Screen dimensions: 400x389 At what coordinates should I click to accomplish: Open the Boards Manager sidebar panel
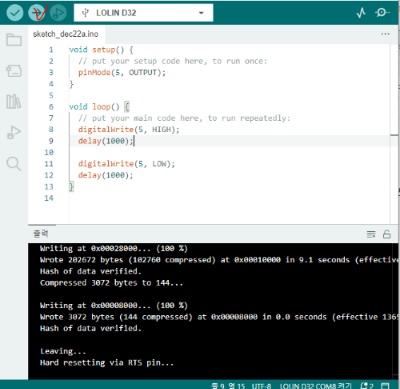tap(14, 71)
